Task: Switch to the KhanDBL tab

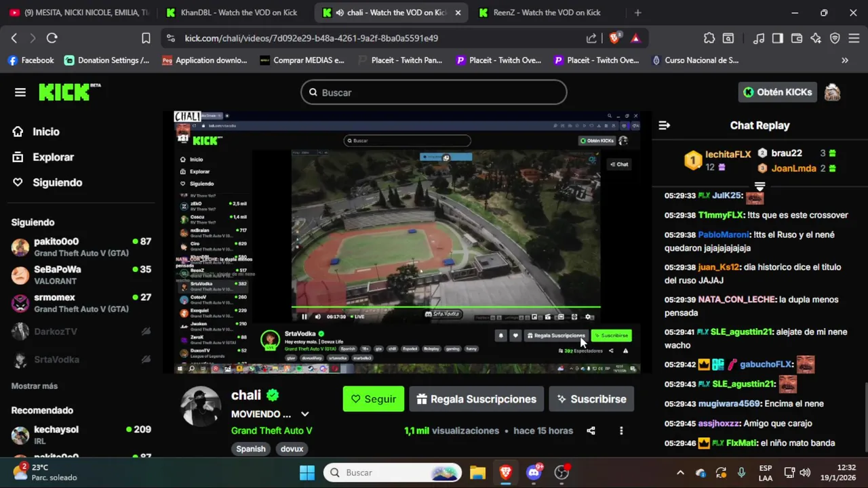Action: 233,12
